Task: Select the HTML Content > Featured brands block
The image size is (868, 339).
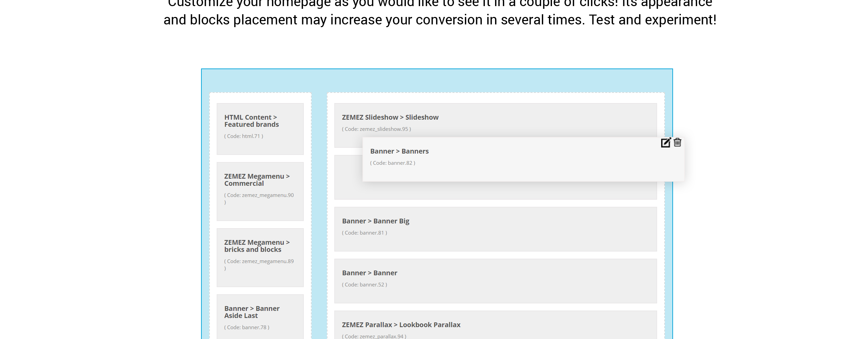Action: (x=260, y=129)
